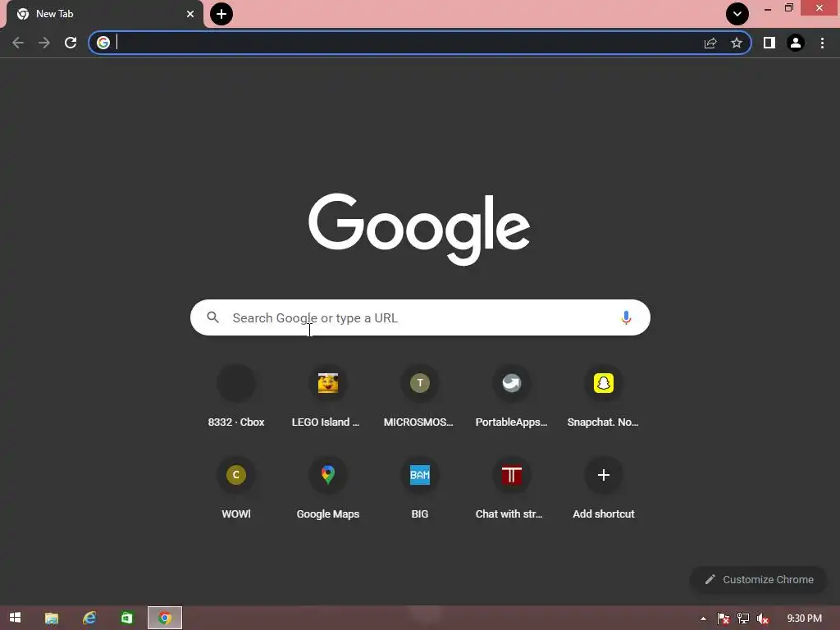Show hidden tray icons arrow
The width and height of the screenshot is (840, 630).
click(x=703, y=619)
